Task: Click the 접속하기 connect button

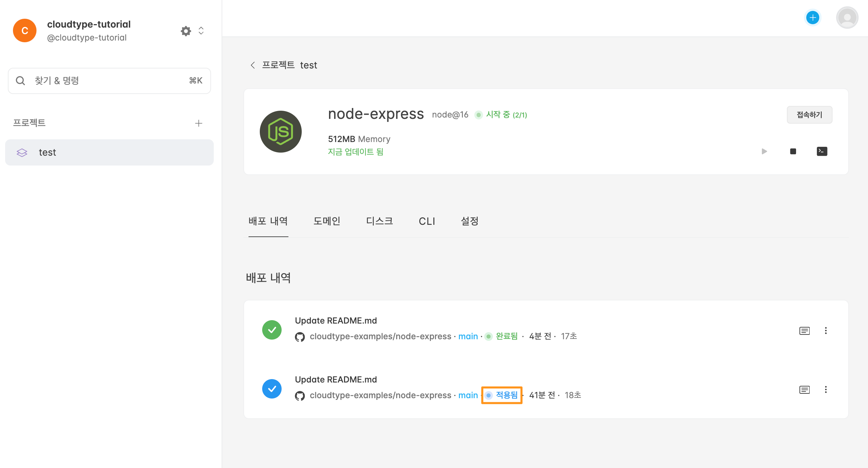Action: (809, 115)
